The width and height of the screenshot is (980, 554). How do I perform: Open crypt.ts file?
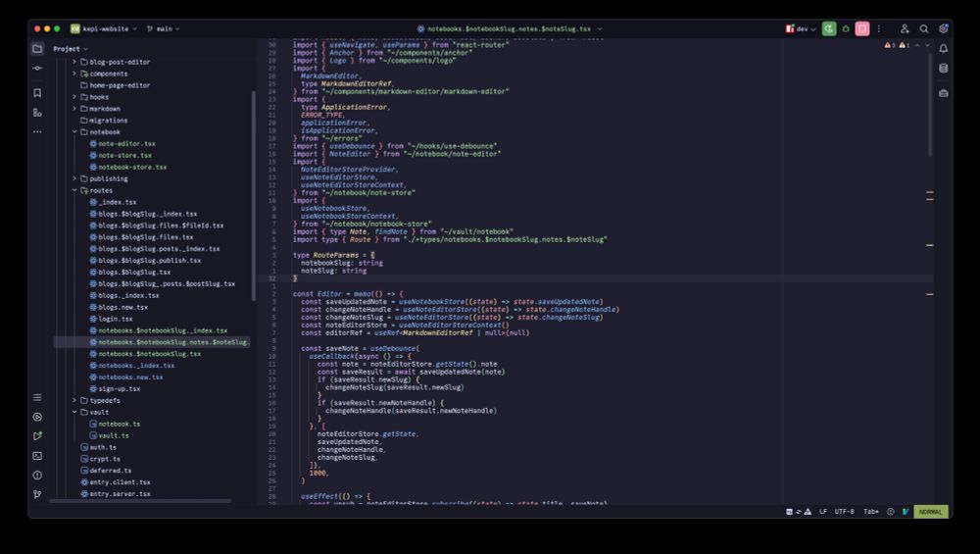(100, 459)
